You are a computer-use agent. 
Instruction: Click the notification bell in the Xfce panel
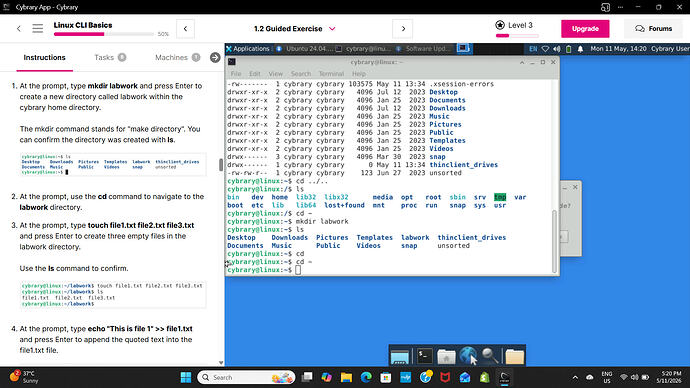580,49
